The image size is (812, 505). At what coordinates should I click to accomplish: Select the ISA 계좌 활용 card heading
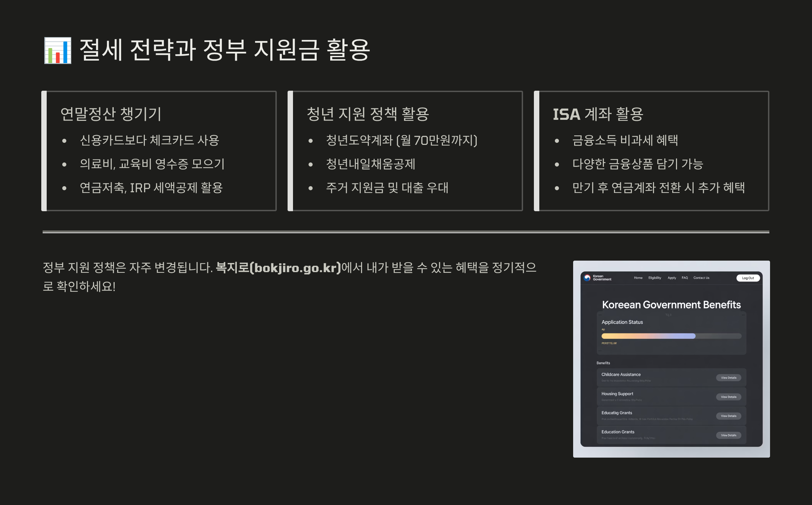point(598,114)
